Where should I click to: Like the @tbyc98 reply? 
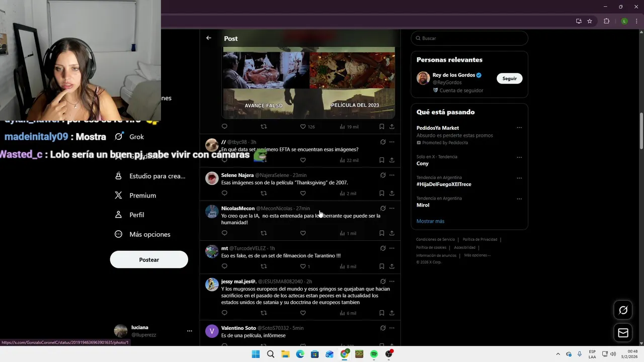pos(303,160)
